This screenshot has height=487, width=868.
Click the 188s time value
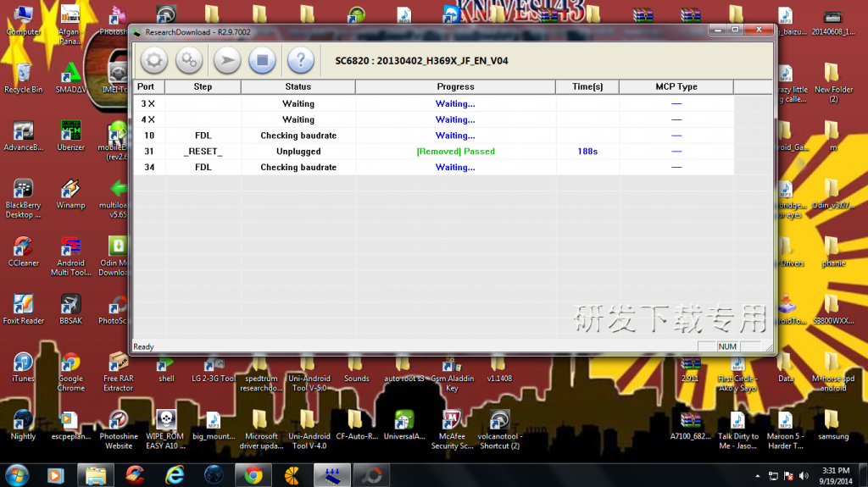click(x=587, y=152)
